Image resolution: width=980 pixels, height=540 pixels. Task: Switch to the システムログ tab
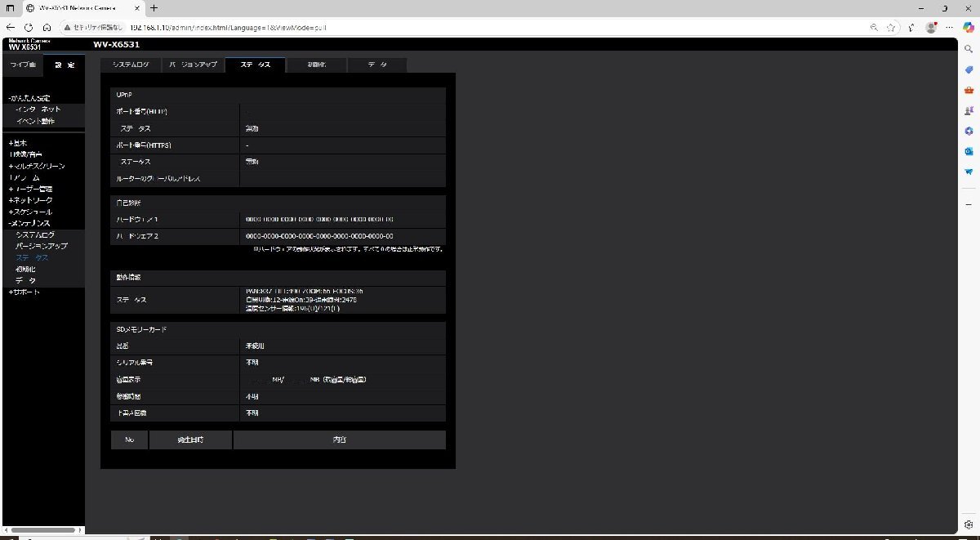click(x=131, y=65)
